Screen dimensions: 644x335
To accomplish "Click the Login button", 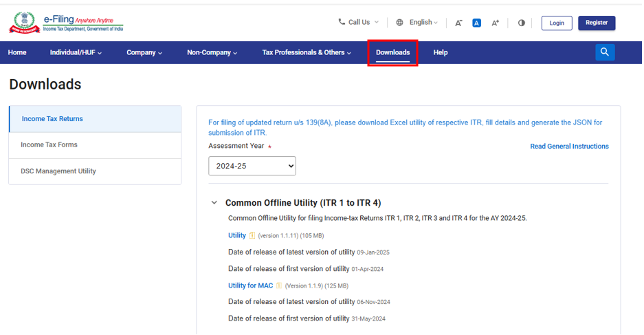I will (557, 23).
